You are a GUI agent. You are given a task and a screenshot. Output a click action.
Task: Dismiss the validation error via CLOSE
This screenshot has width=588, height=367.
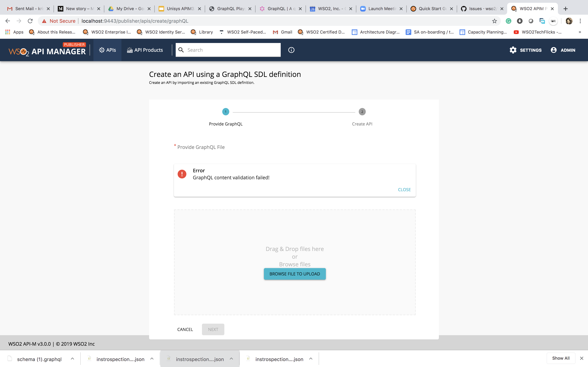pyautogui.click(x=404, y=190)
